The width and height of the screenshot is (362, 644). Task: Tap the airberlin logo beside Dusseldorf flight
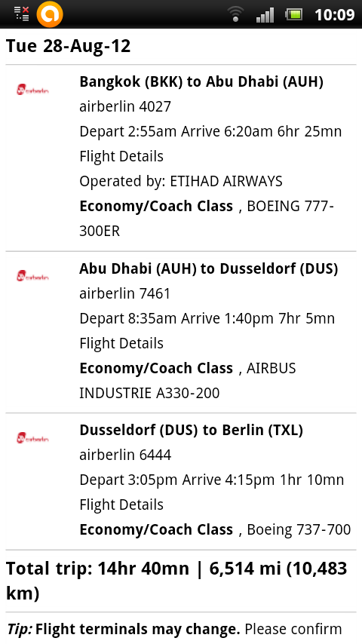(33, 438)
